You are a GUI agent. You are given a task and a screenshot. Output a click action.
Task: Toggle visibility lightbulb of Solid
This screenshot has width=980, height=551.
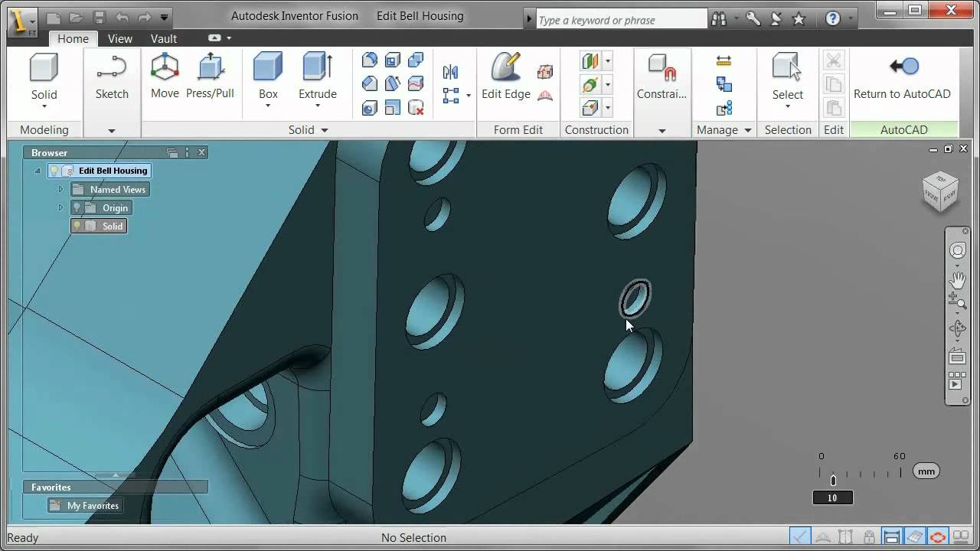coord(77,226)
